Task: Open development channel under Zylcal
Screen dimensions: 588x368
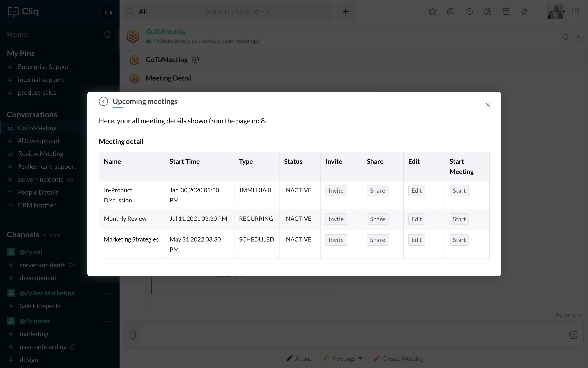Action: 38,278
